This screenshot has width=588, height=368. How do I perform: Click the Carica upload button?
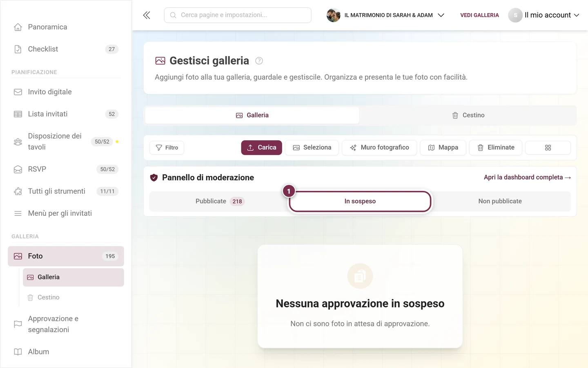coord(261,148)
